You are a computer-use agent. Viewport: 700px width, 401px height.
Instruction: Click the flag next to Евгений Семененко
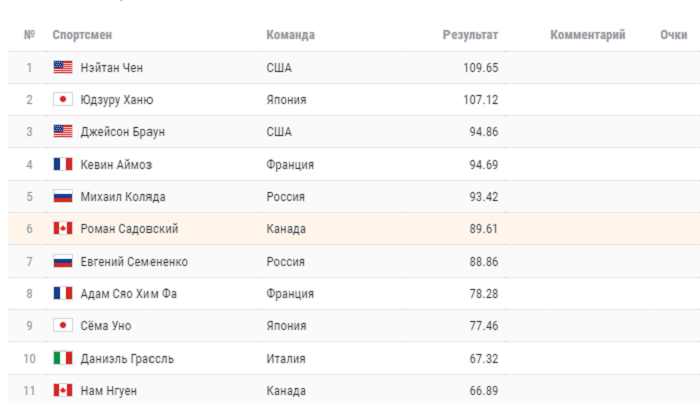63,261
